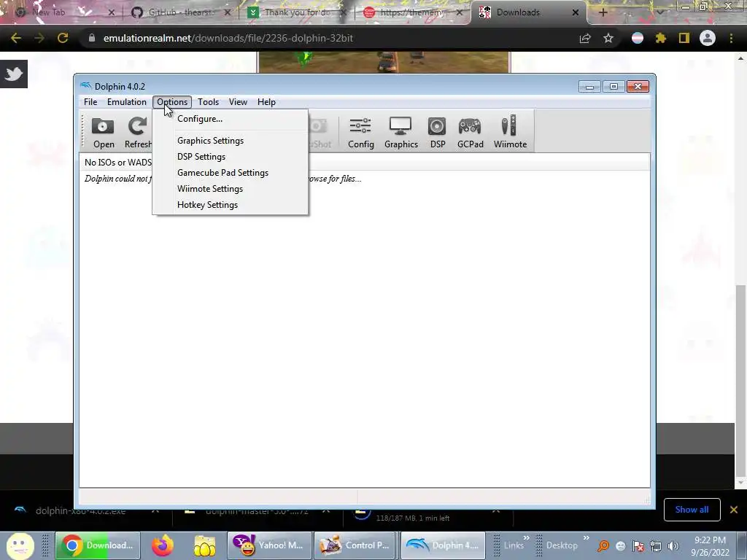Open Control Panel taskbar button
Image resolution: width=747 pixels, height=560 pixels.
click(355, 545)
